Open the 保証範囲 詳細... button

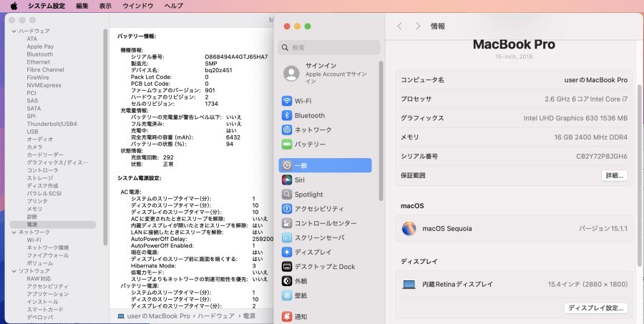click(x=615, y=175)
